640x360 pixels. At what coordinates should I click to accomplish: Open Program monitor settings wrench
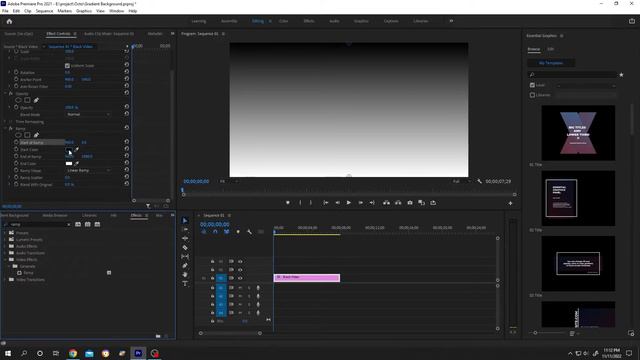pos(479,181)
